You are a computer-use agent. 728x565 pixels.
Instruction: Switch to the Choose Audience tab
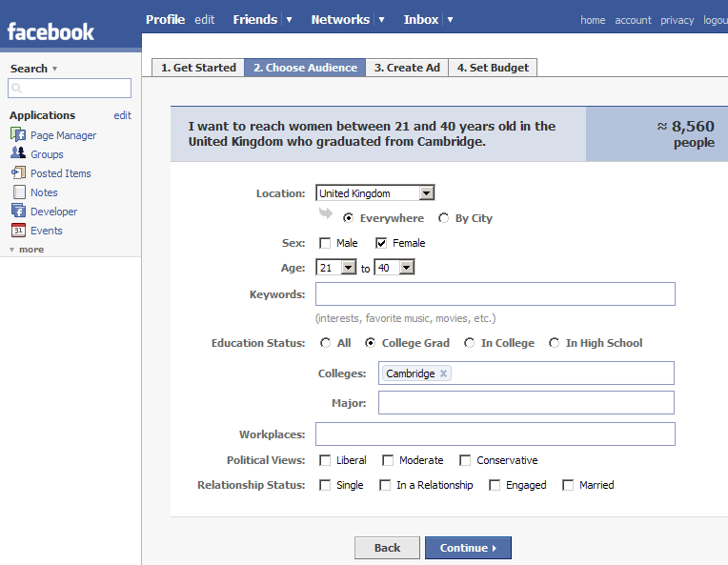pos(305,68)
